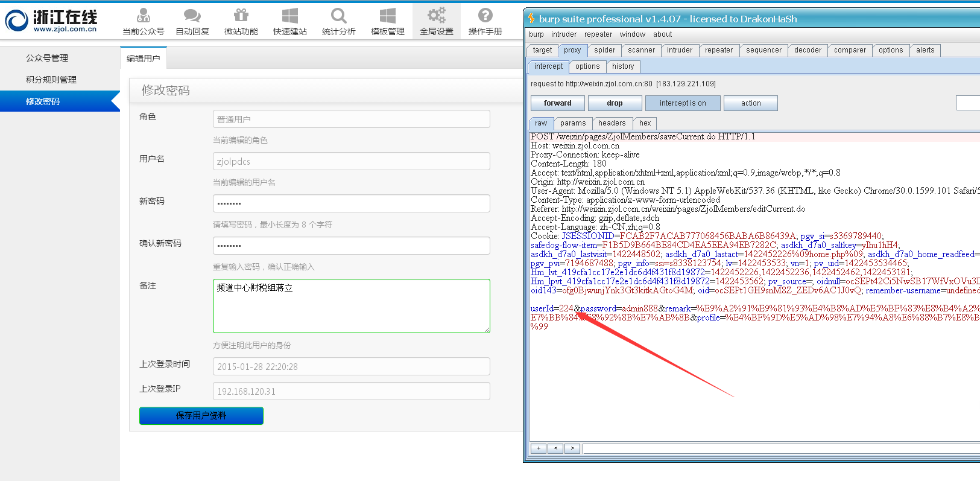Open the about menu in Burp Suite
This screenshot has height=481, width=980.
coord(663,34)
